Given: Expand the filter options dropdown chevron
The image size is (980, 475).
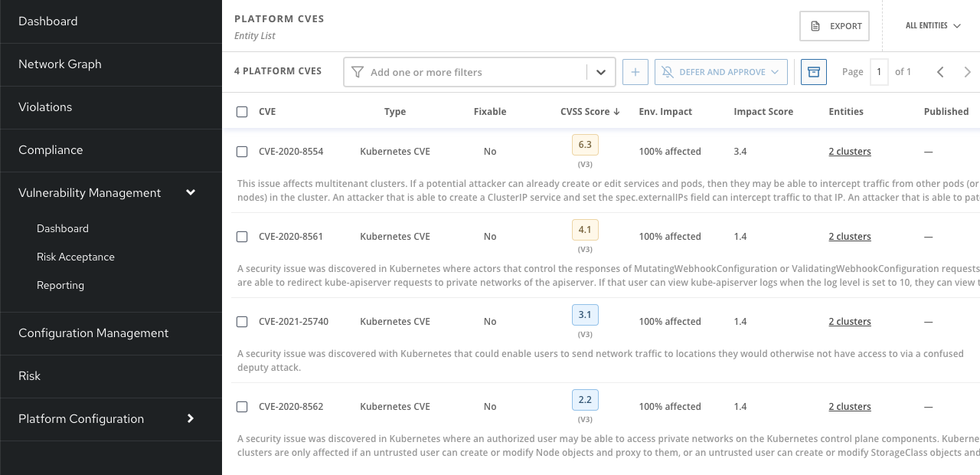Looking at the screenshot, I should 600,71.
